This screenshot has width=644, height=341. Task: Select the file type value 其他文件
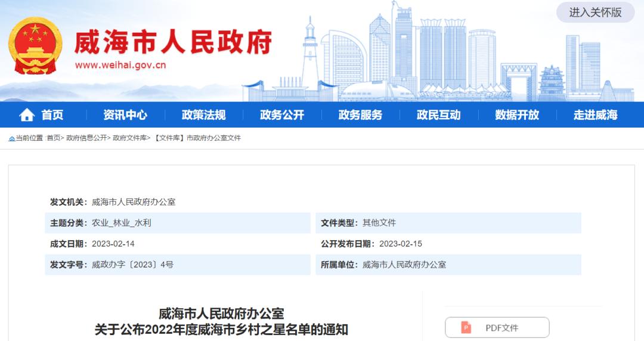pyautogui.click(x=379, y=223)
